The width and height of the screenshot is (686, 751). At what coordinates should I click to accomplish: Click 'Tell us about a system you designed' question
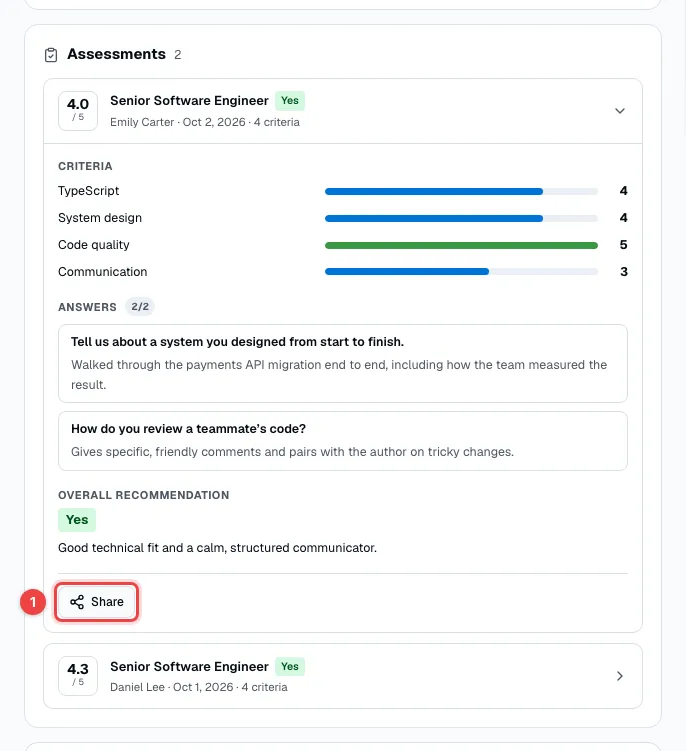237,341
